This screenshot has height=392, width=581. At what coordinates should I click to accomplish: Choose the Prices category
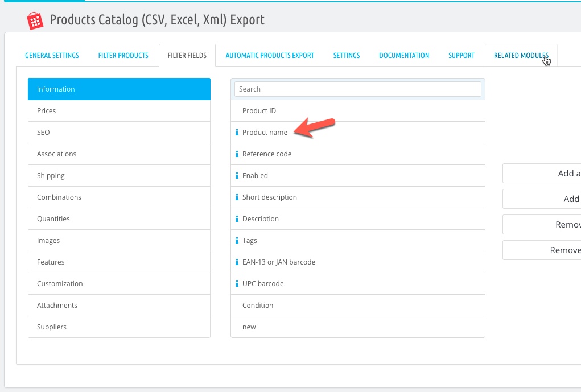point(120,111)
